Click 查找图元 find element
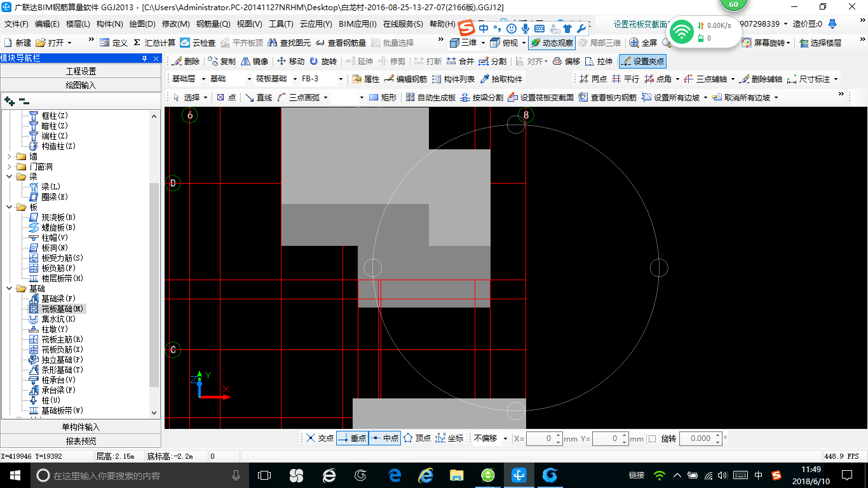Screen dimensions: 868x488 pos(290,43)
